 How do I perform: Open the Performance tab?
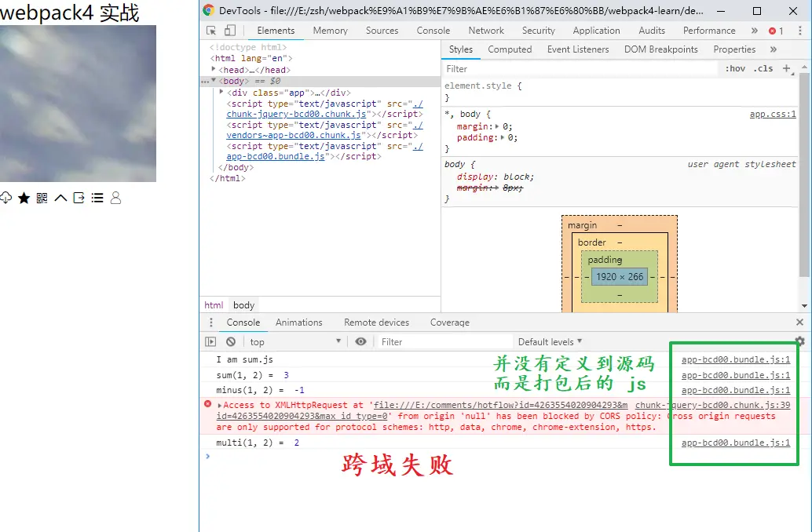[709, 31]
